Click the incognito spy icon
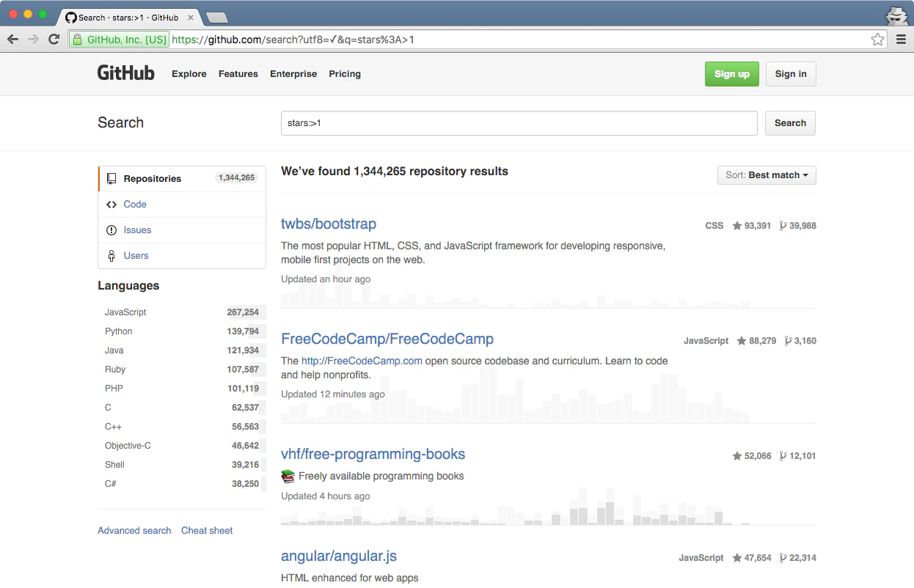The image size is (914, 588). [896, 15]
